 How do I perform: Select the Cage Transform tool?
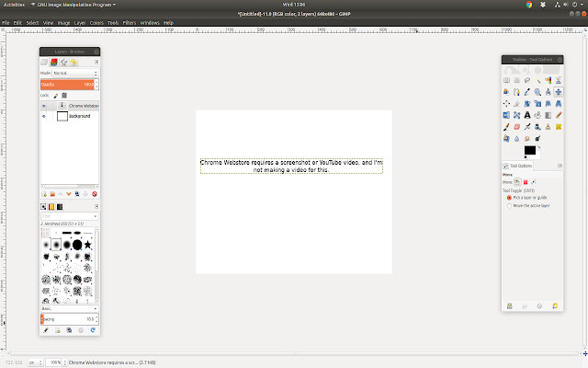[x=516, y=115]
